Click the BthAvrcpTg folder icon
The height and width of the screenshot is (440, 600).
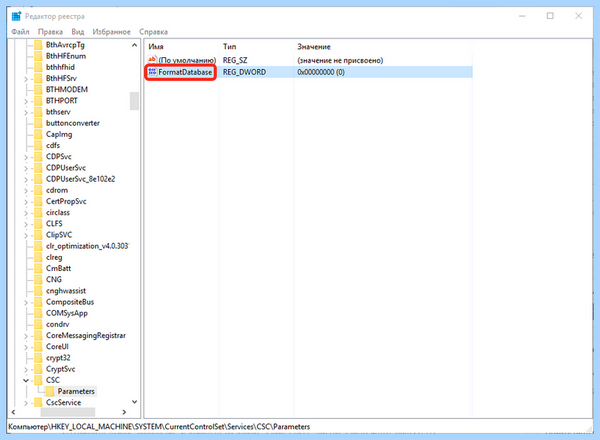(x=38, y=45)
